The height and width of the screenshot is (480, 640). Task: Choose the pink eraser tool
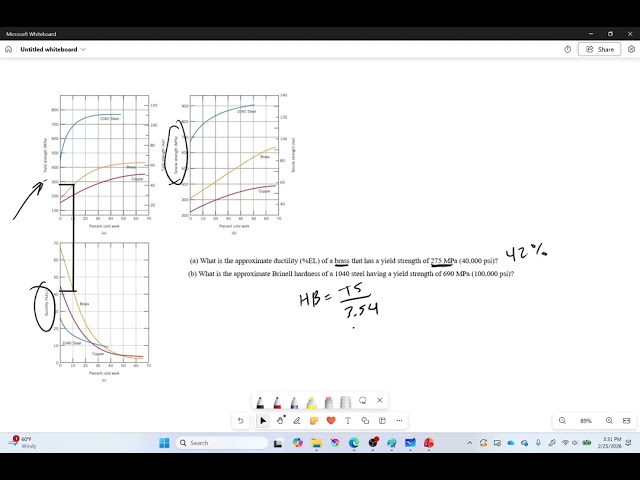(x=329, y=402)
